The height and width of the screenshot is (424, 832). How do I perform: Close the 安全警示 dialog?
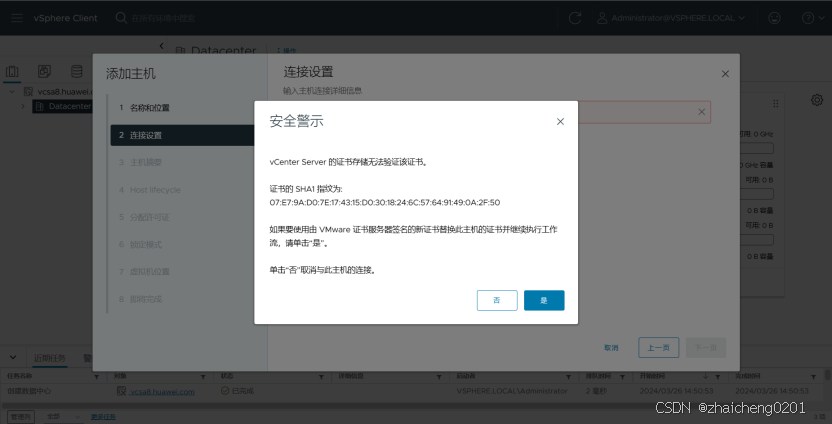560,122
